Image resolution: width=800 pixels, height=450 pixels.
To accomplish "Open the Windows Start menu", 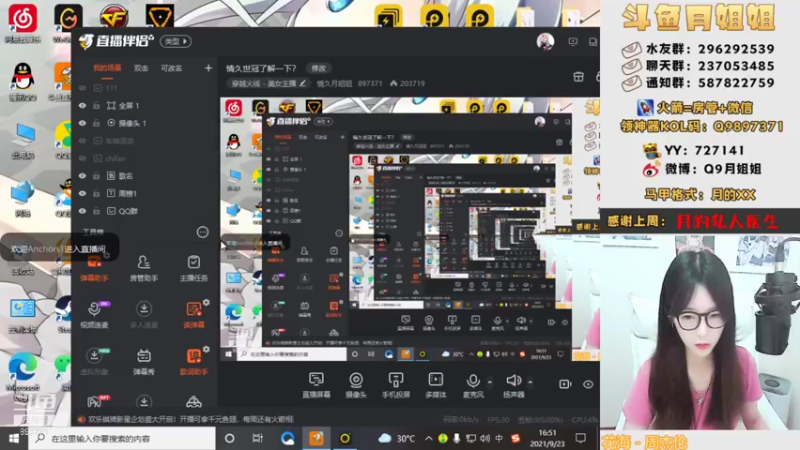I will click(x=14, y=438).
